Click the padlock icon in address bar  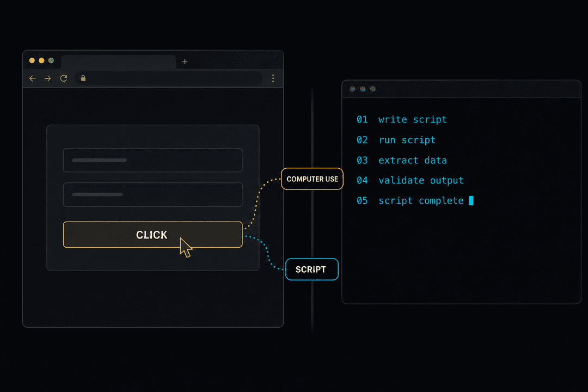83,78
